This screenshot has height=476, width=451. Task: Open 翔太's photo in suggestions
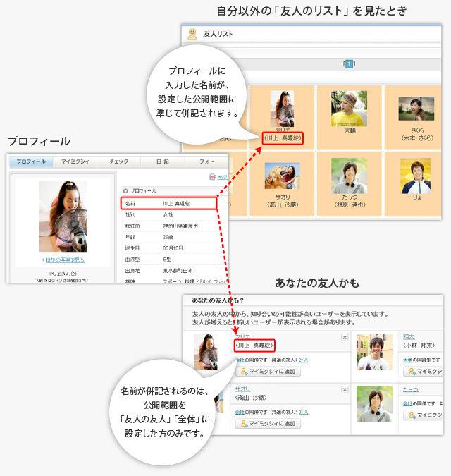click(374, 353)
